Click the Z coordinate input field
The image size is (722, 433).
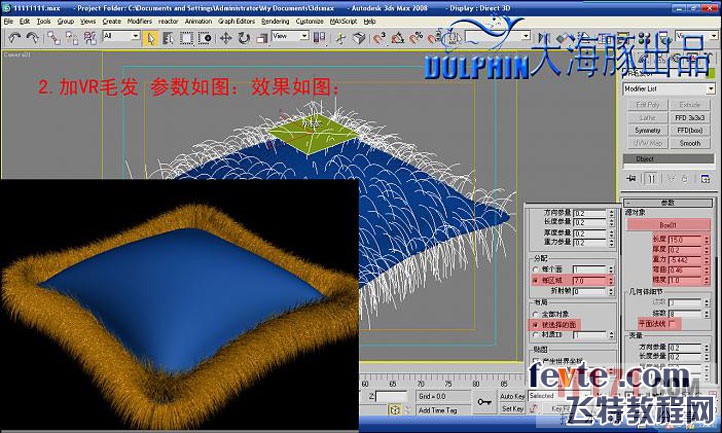391,396
